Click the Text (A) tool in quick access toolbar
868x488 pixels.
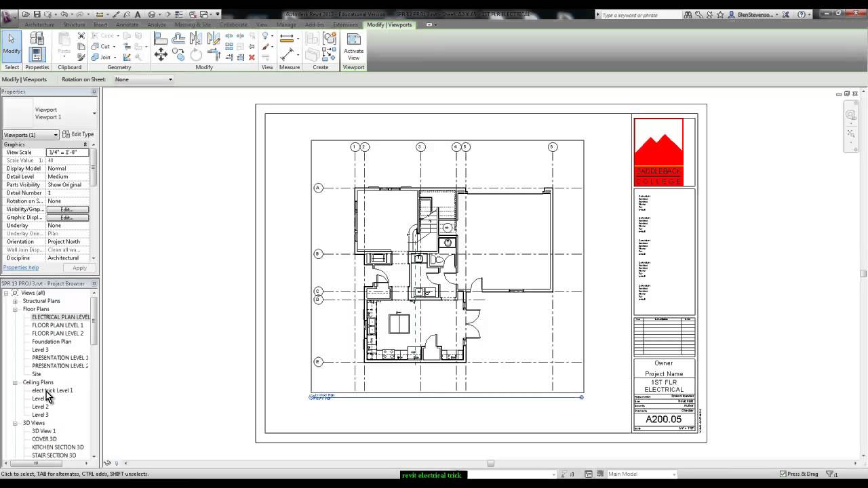pyautogui.click(x=138, y=14)
